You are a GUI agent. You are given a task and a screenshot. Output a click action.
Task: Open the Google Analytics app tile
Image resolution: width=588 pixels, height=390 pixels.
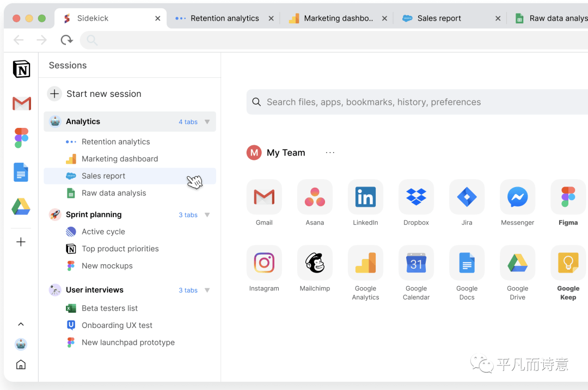(365, 263)
